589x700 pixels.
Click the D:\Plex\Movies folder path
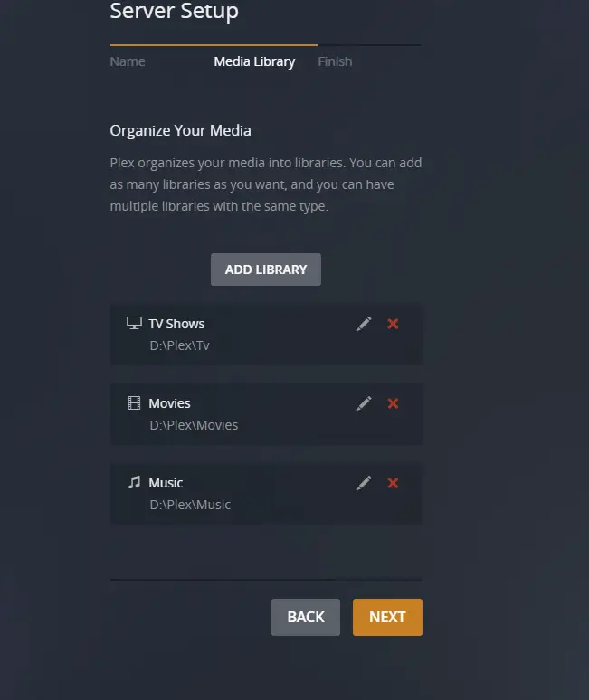click(x=194, y=425)
